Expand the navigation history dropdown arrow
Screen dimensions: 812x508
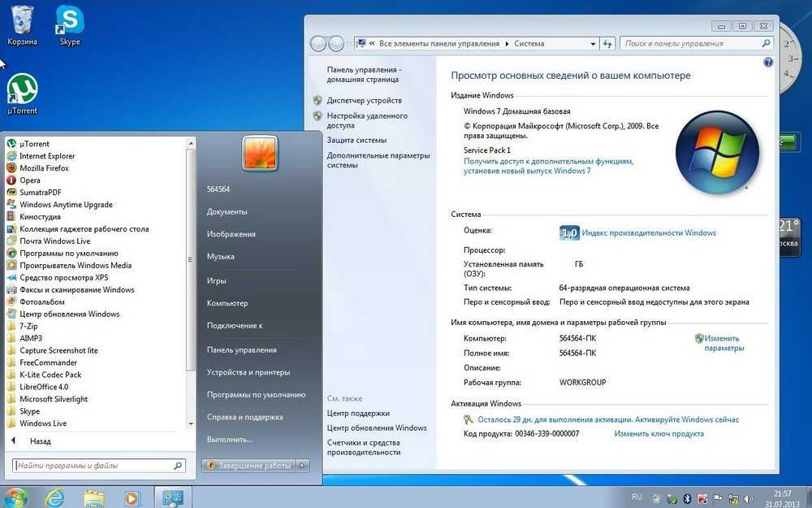[351, 44]
